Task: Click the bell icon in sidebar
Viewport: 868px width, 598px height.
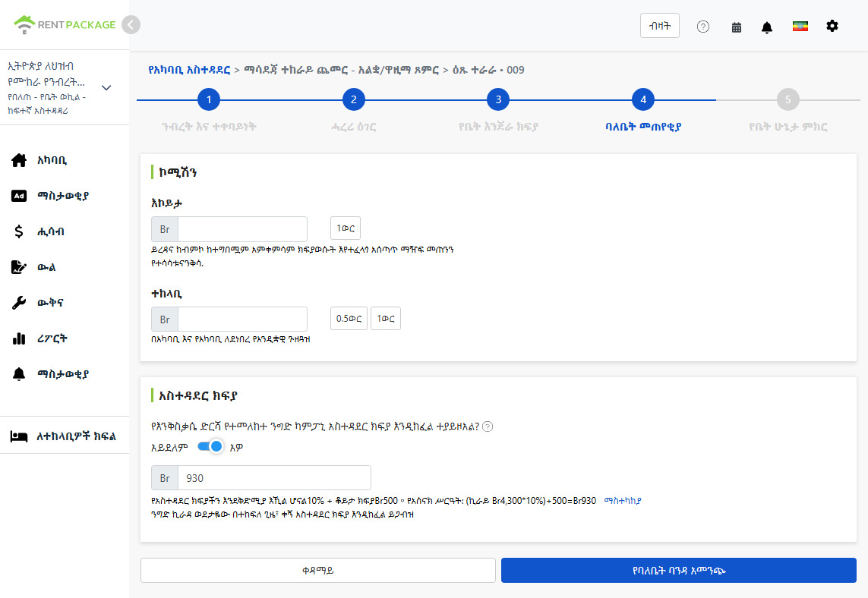Action: [19, 374]
